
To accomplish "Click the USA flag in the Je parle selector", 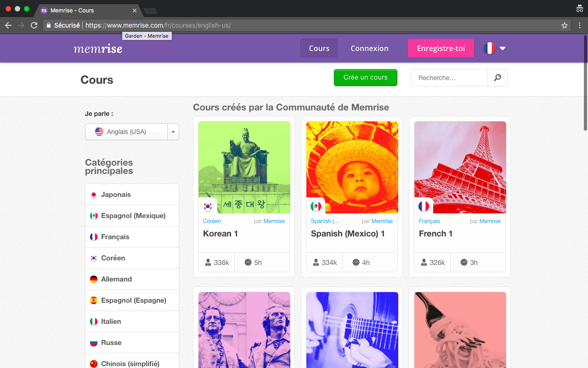I will 99,132.
